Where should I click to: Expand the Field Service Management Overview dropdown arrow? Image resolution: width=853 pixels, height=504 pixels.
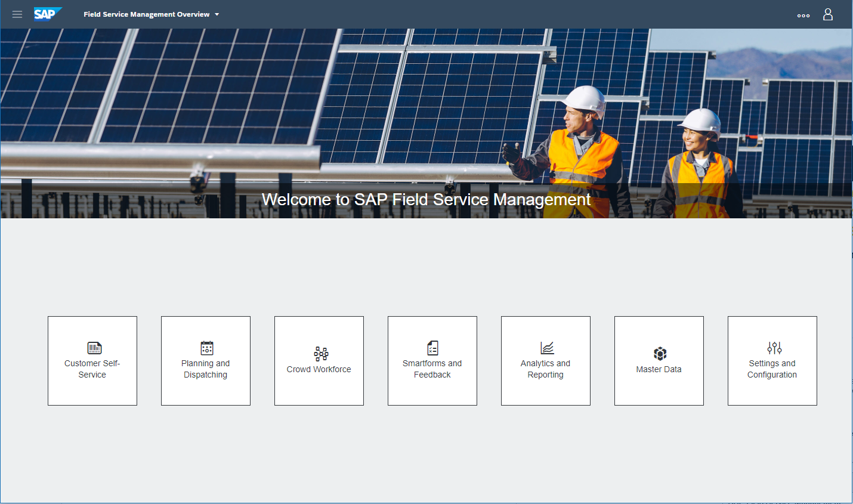tap(217, 14)
